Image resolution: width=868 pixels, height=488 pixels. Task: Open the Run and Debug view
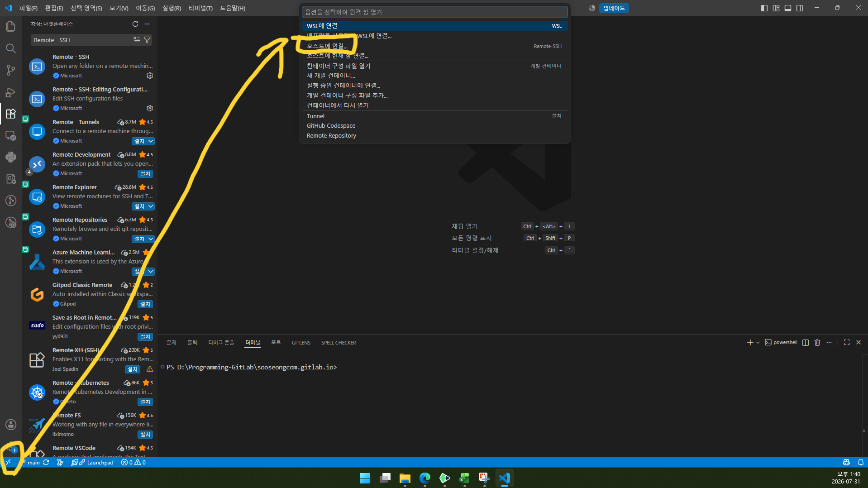click(x=11, y=92)
